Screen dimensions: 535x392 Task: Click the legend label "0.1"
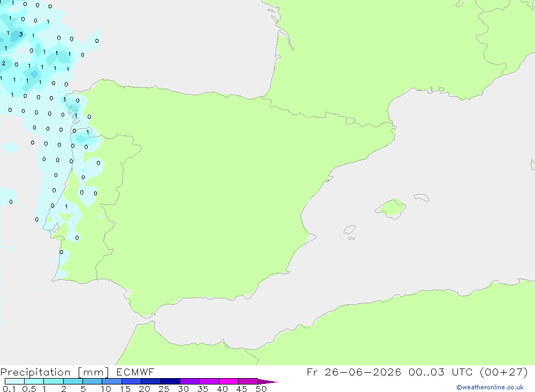(x=9, y=389)
